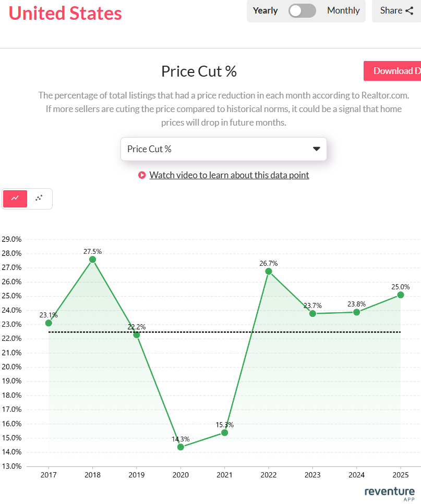Expand the data point selector combo box
This screenshot has width=421, height=504.
point(223,149)
